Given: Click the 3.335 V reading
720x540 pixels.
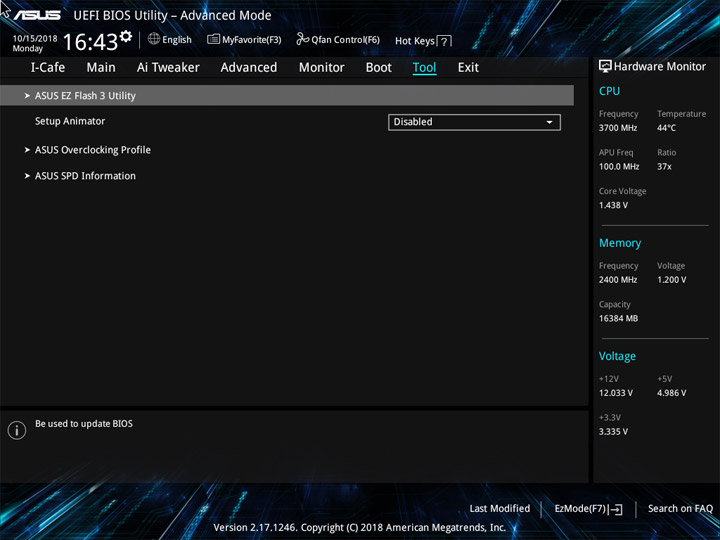Looking at the screenshot, I should [613, 432].
